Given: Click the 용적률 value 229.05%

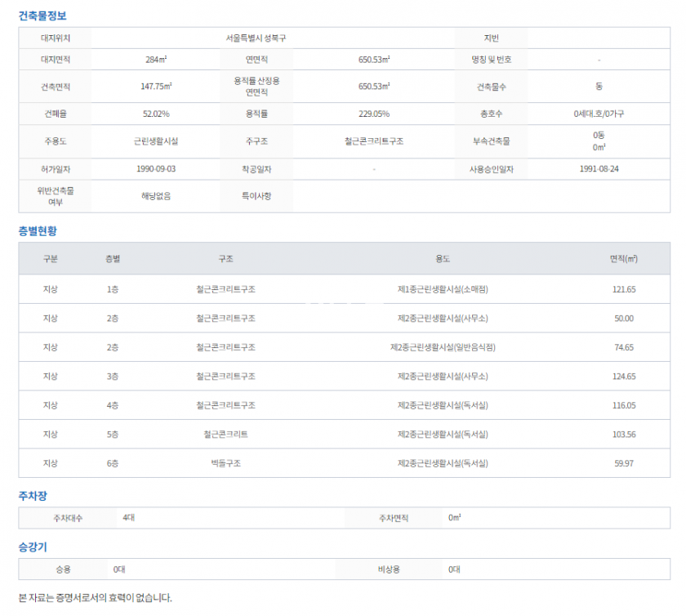Looking at the screenshot, I should (x=373, y=114).
